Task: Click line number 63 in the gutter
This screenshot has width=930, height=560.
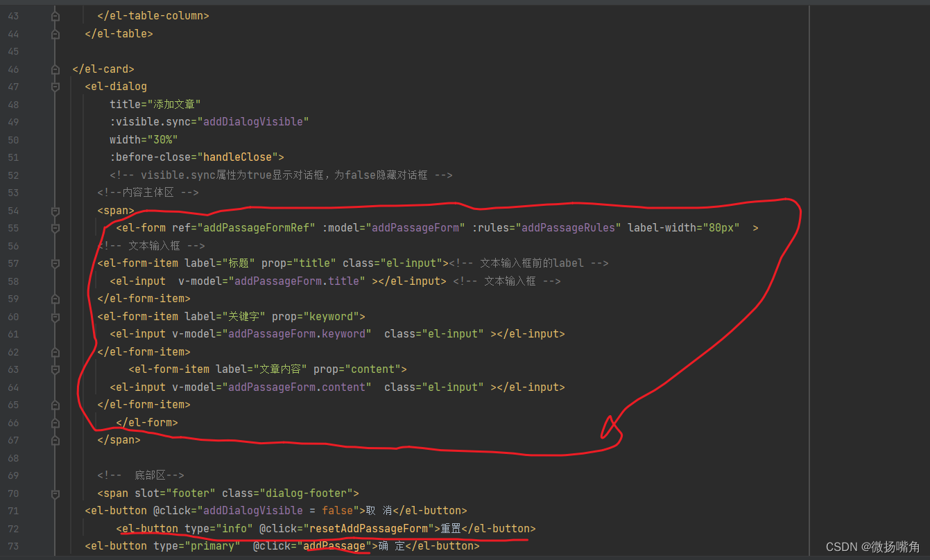Action: 13,369
